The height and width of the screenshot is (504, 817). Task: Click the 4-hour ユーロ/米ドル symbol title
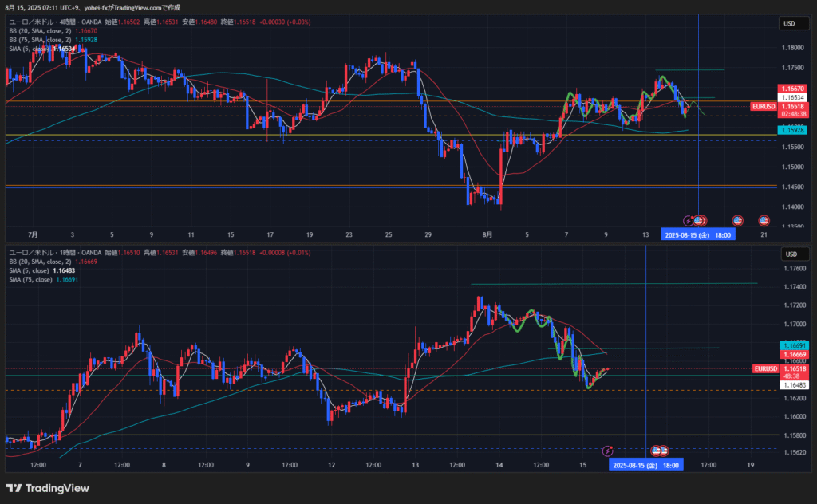(56, 22)
